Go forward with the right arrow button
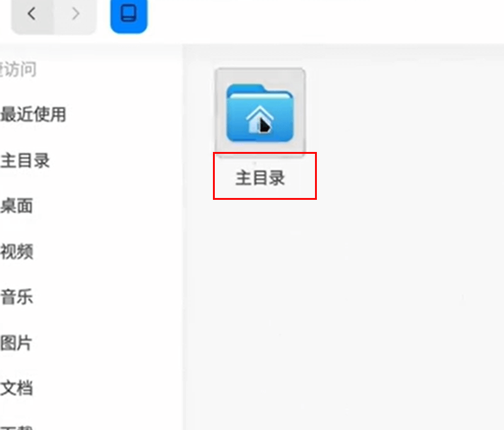 click(75, 14)
